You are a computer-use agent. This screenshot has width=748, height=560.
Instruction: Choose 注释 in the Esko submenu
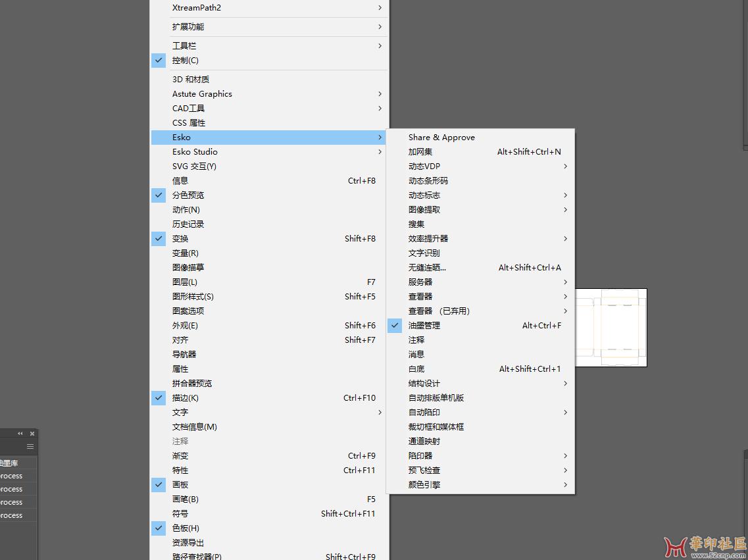point(480,340)
